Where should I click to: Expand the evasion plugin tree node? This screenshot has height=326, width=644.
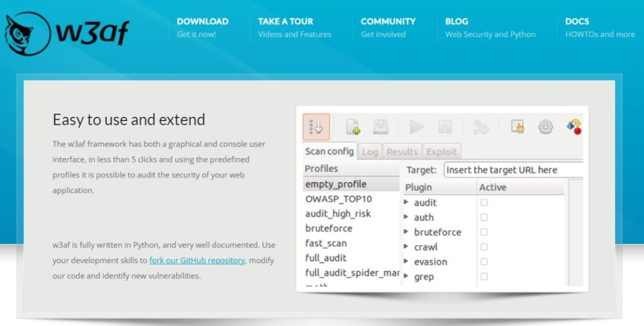coord(407,261)
